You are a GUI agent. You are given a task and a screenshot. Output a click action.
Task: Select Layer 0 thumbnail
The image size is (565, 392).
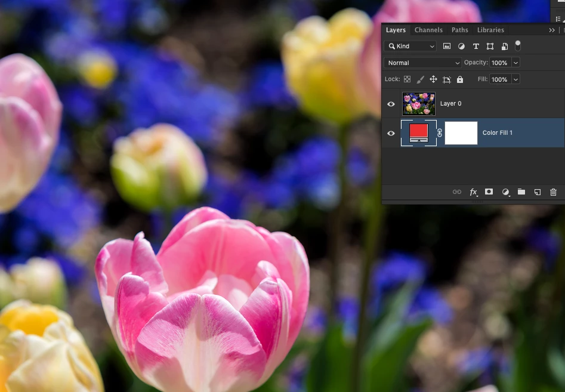[419, 104]
